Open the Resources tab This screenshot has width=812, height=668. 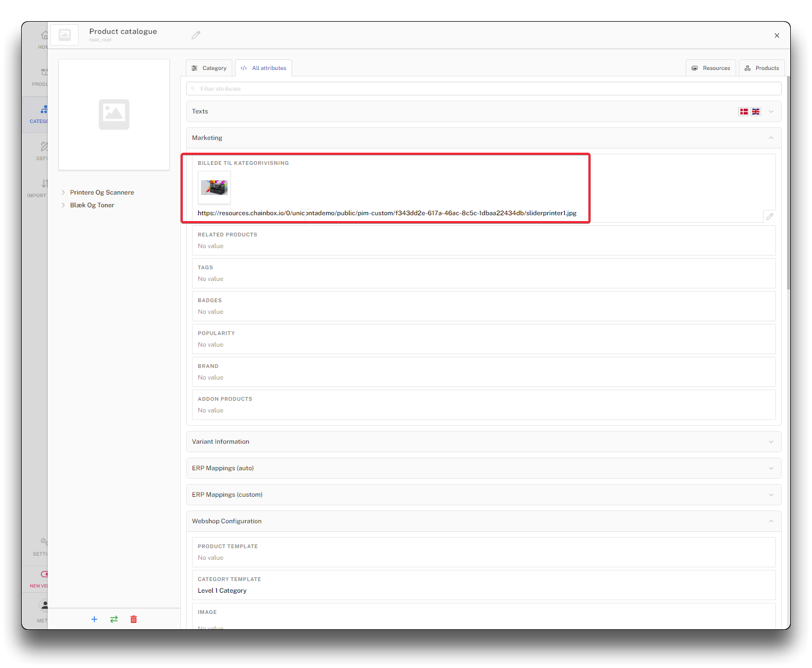(711, 68)
